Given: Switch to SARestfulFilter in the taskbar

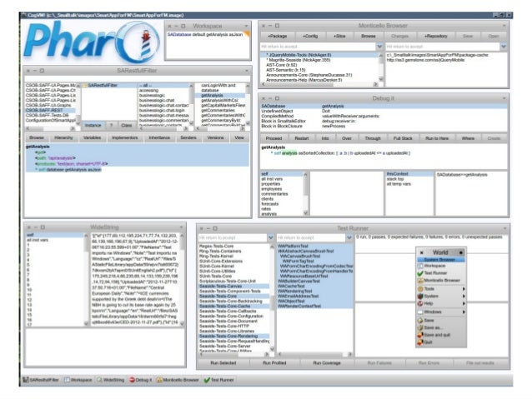Looking at the screenshot, I should coord(41,380).
